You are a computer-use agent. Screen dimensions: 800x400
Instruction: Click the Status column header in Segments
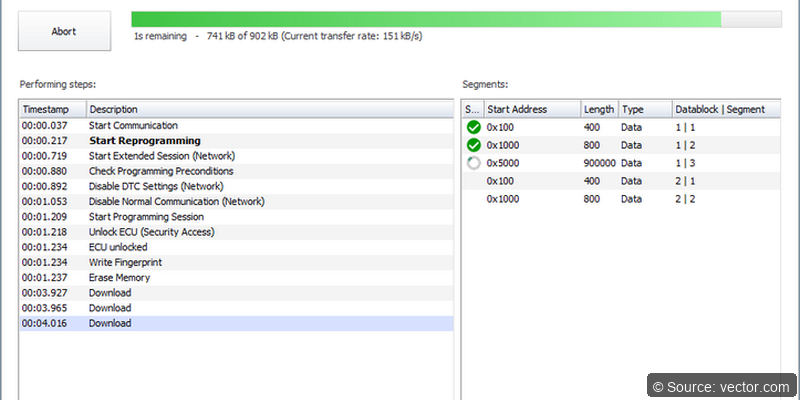[x=471, y=109]
